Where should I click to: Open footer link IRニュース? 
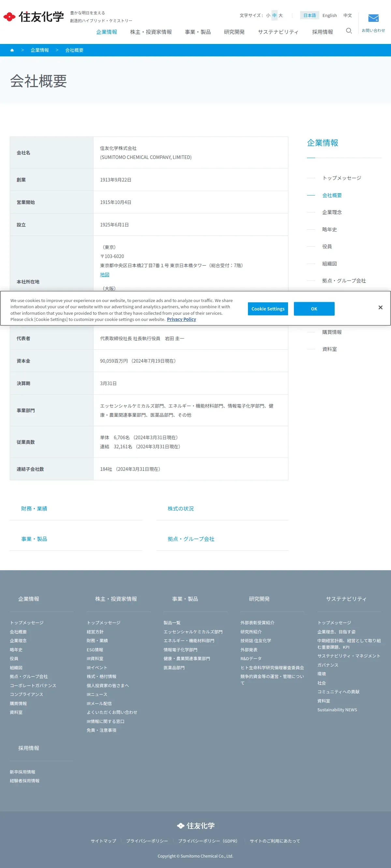pos(97,695)
